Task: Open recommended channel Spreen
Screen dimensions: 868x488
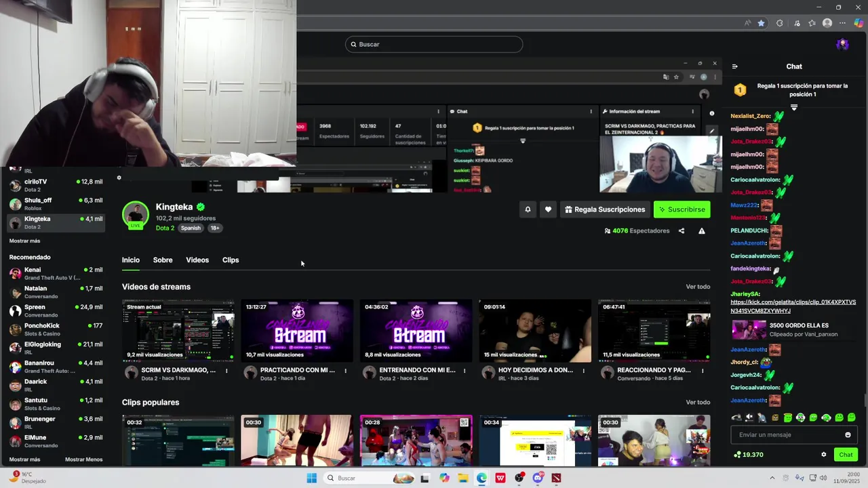Action: [56, 311]
